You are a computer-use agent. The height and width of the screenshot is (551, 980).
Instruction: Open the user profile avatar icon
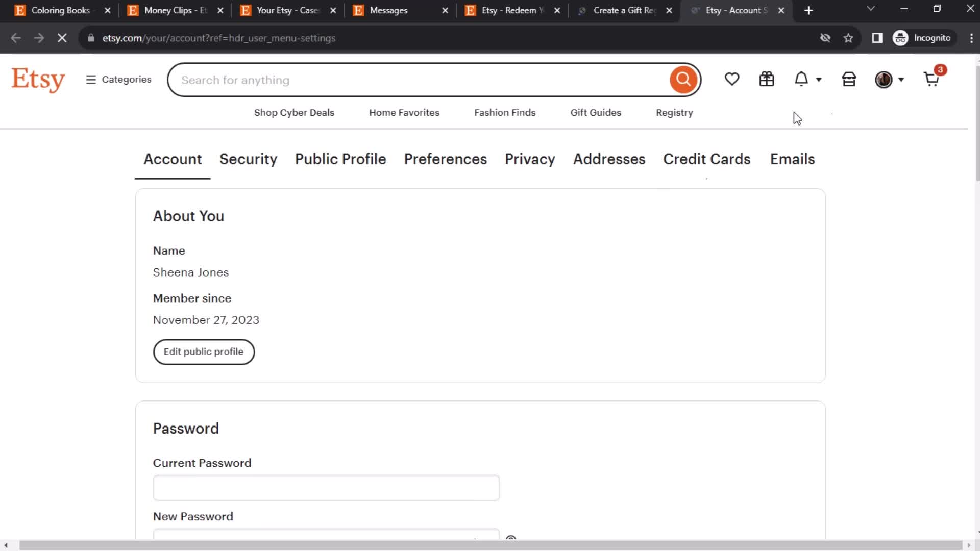884,80
